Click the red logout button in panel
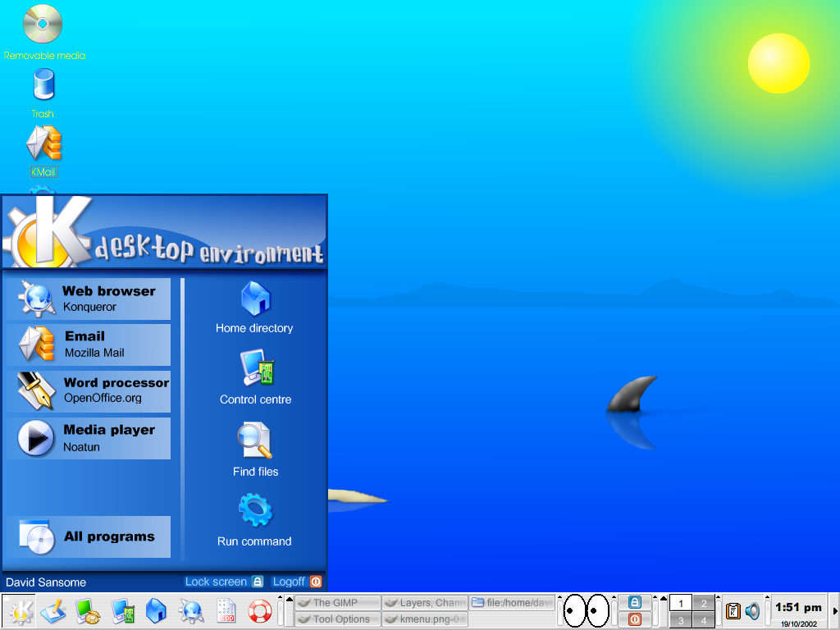The width and height of the screenshot is (840, 630). (x=635, y=619)
